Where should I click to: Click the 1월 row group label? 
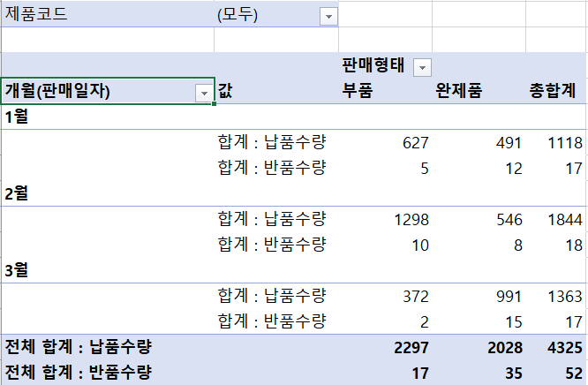coord(18,117)
